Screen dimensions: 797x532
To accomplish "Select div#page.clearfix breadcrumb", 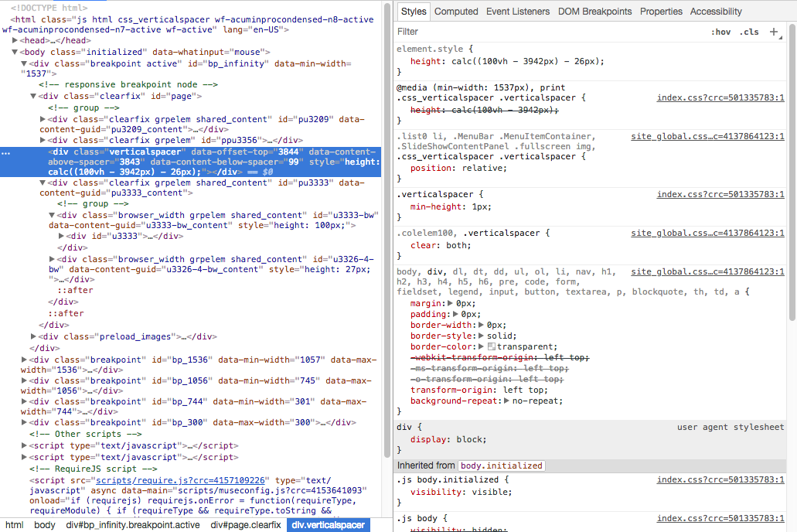I will [x=246, y=525].
